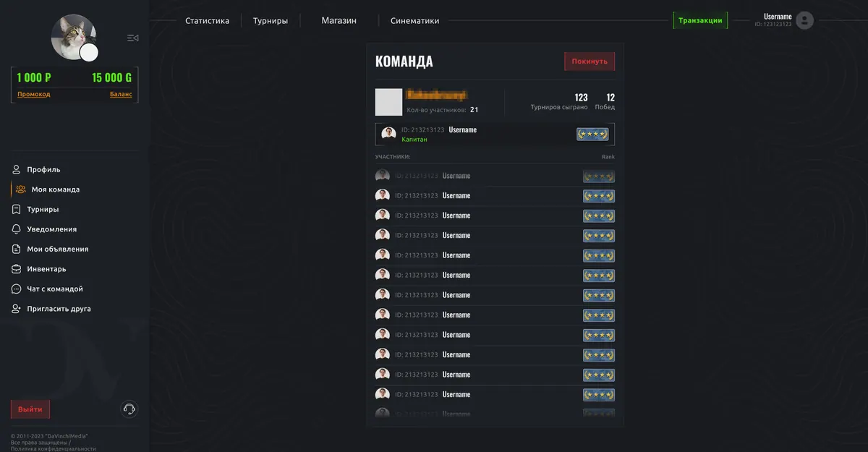Click the Моя команда group icon
The height and width of the screenshot is (452, 868).
tap(21, 189)
